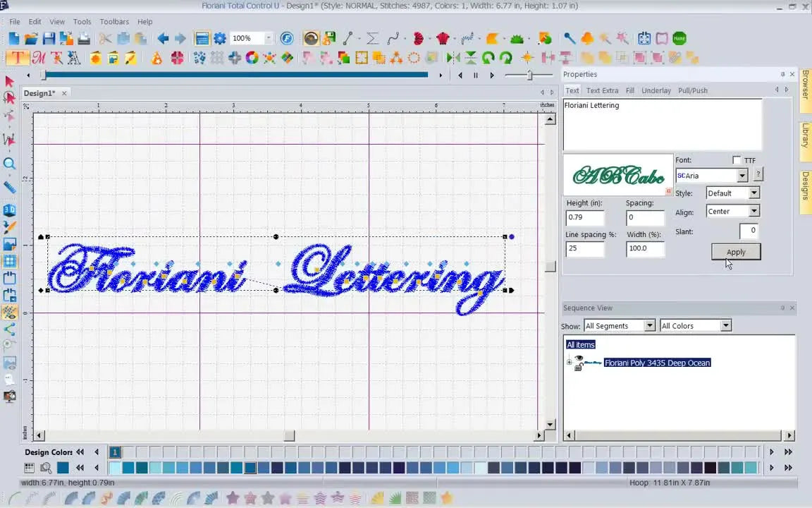Viewport: 812px width, 508px height.
Task: Open the 3D view mode
Action: (10, 210)
